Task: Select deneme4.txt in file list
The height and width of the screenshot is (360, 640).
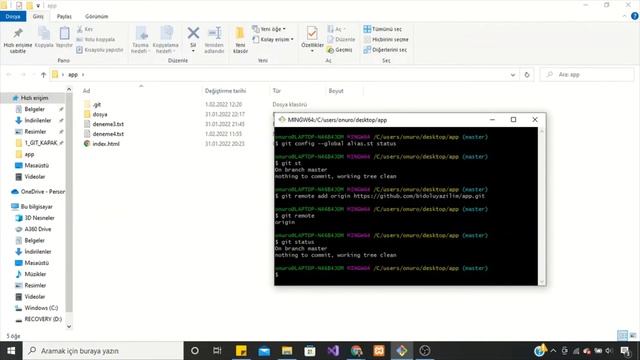Action: (108, 134)
